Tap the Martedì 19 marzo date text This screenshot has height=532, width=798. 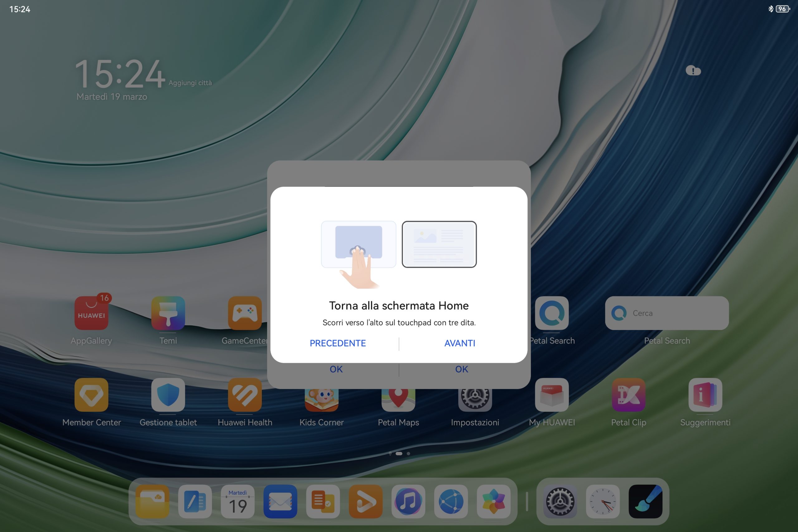point(112,97)
